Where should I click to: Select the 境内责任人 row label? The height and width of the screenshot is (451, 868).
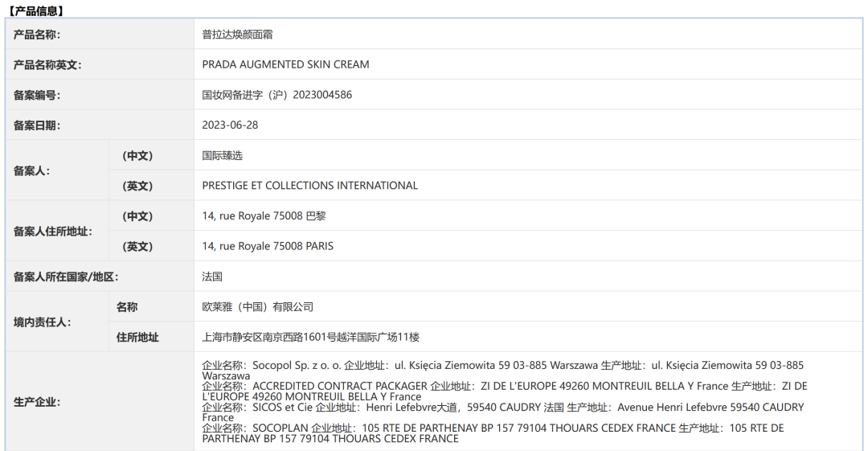coord(43,322)
